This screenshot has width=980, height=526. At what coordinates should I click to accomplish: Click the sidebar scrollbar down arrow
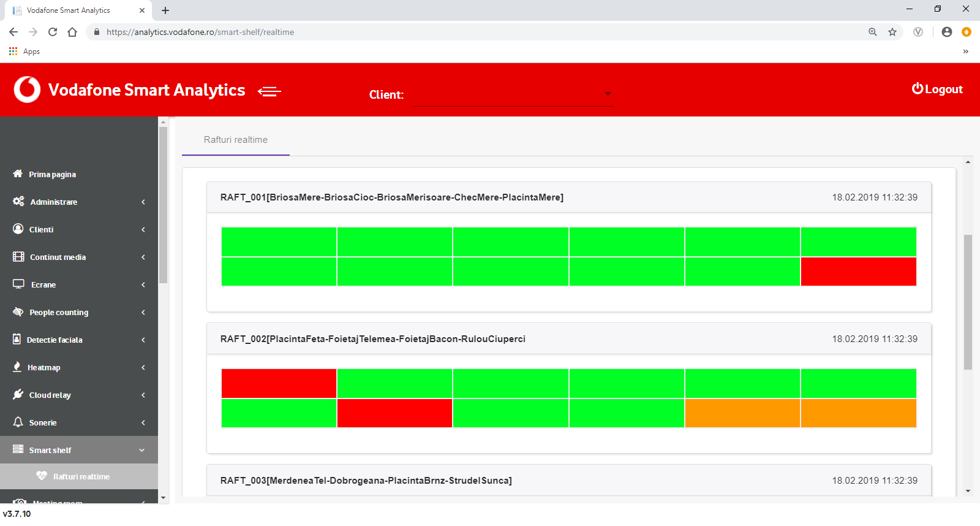pos(163,498)
